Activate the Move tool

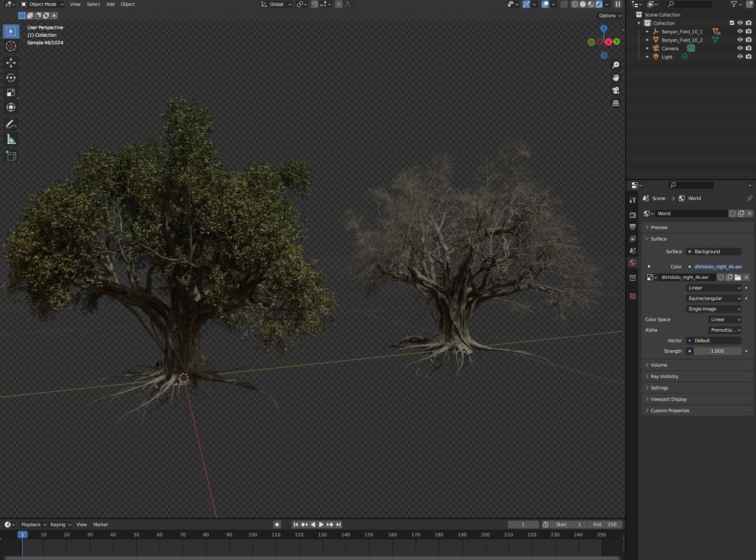pos(11,63)
